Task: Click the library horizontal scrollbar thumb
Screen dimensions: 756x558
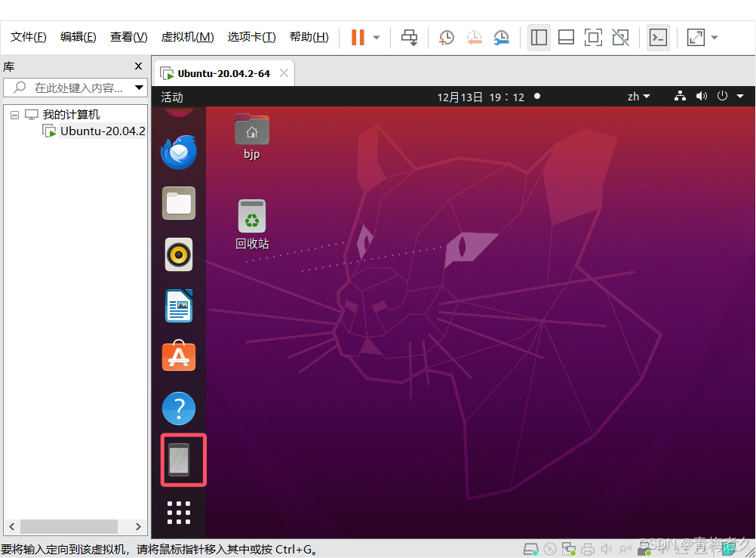Action: pyautogui.click(x=69, y=526)
